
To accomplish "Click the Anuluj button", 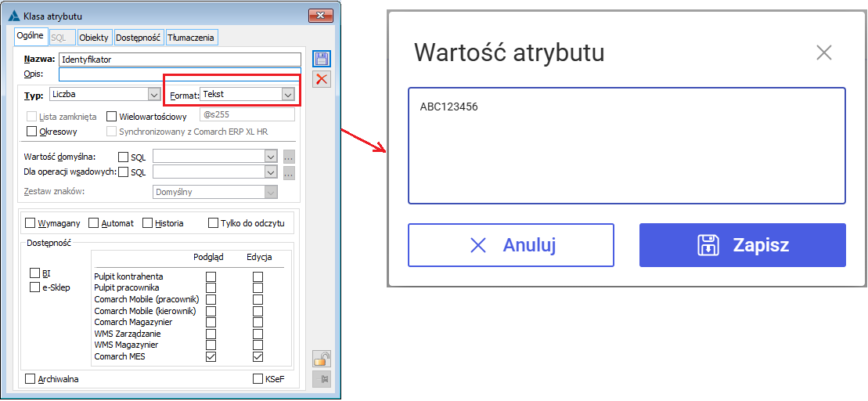I will coord(511,245).
